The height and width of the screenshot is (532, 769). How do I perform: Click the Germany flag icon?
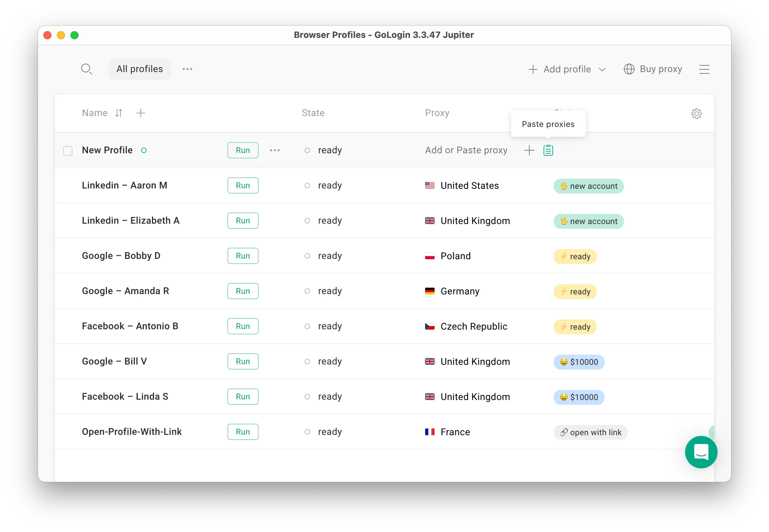[x=430, y=291]
